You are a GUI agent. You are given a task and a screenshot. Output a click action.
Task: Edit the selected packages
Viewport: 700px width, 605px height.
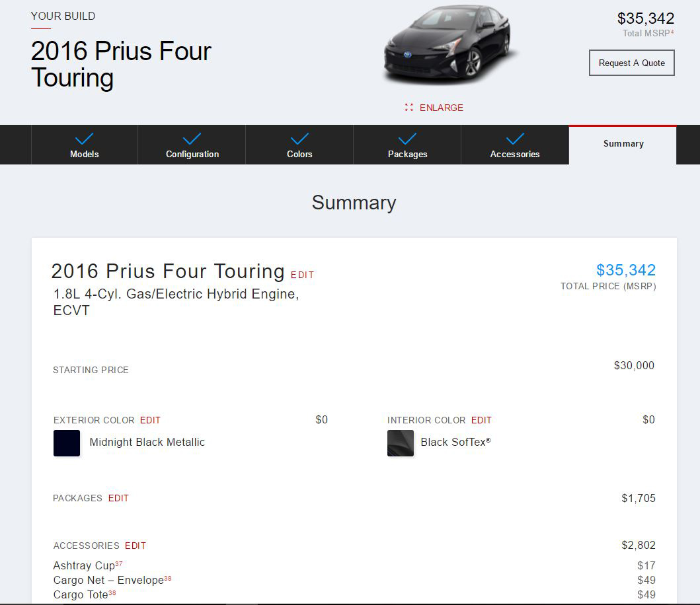point(118,499)
